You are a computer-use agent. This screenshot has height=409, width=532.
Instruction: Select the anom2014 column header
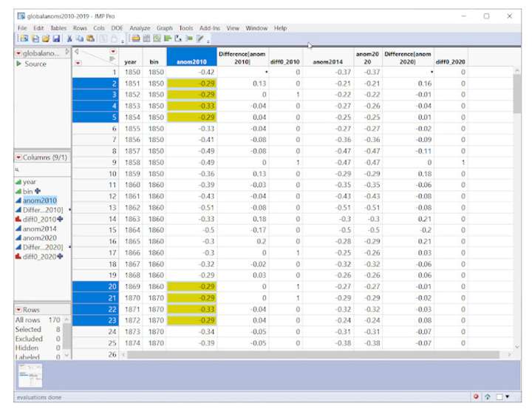[x=327, y=62]
